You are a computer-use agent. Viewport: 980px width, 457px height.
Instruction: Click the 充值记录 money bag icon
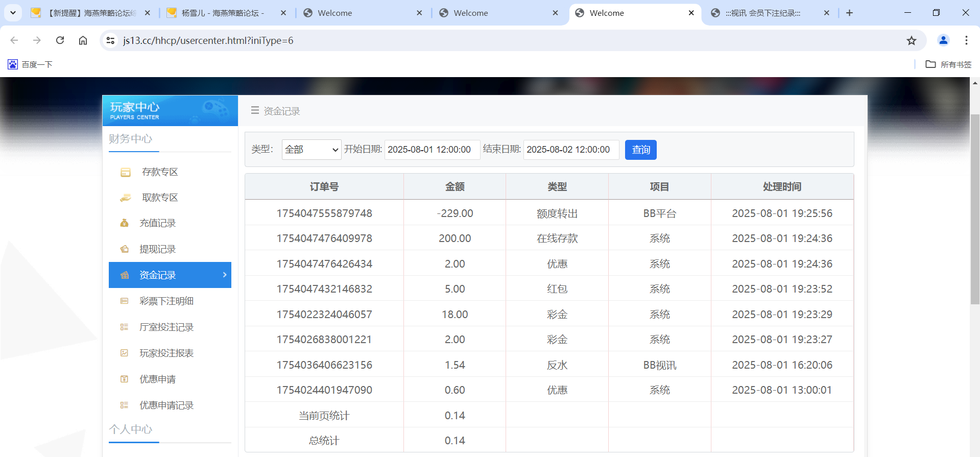click(124, 223)
